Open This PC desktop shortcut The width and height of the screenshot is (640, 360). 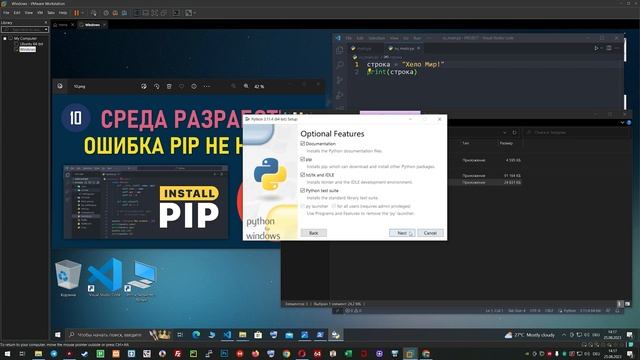point(140,281)
